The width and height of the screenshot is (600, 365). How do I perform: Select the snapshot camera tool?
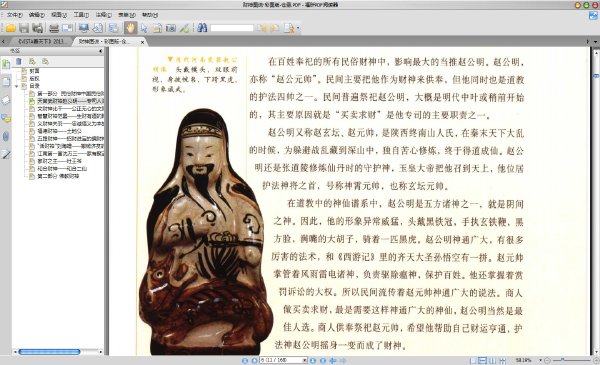pos(171,28)
